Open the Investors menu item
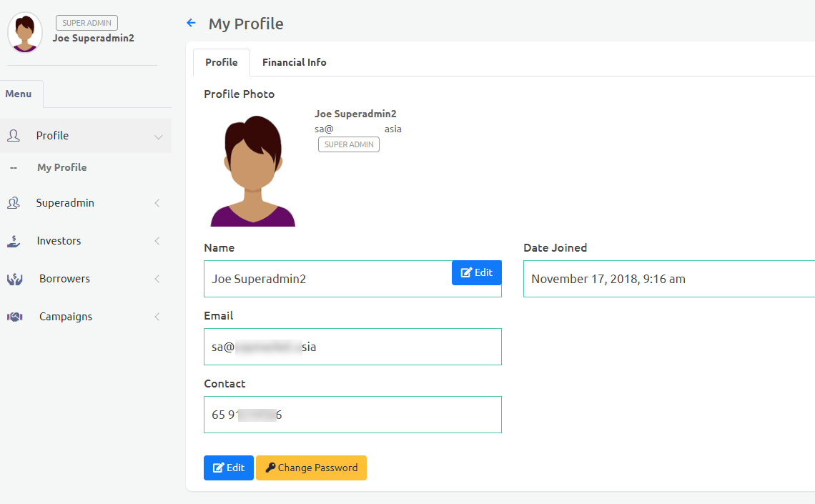The height and width of the screenshot is (504, 815). [x=86, y=241]
